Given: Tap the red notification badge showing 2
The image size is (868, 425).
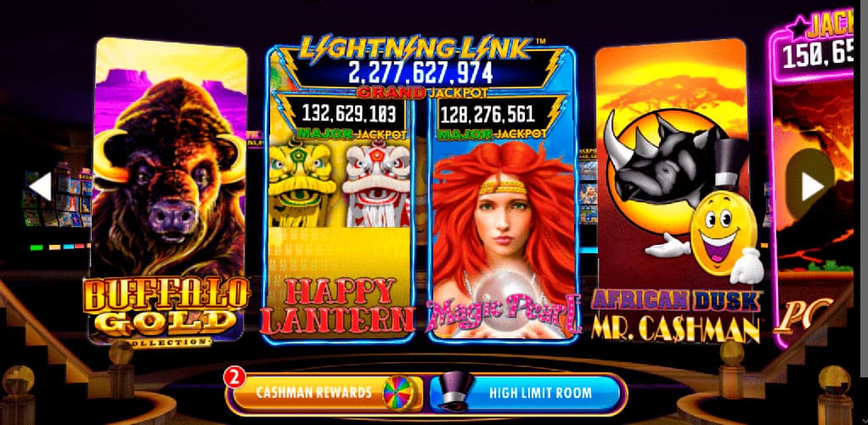Looking at the screenshot, I should (x=234, y=377).
